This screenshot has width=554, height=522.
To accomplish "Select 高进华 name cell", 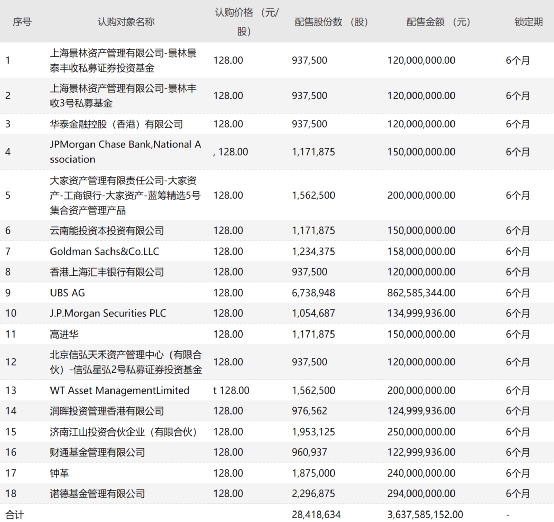I will tap(64, 334).
